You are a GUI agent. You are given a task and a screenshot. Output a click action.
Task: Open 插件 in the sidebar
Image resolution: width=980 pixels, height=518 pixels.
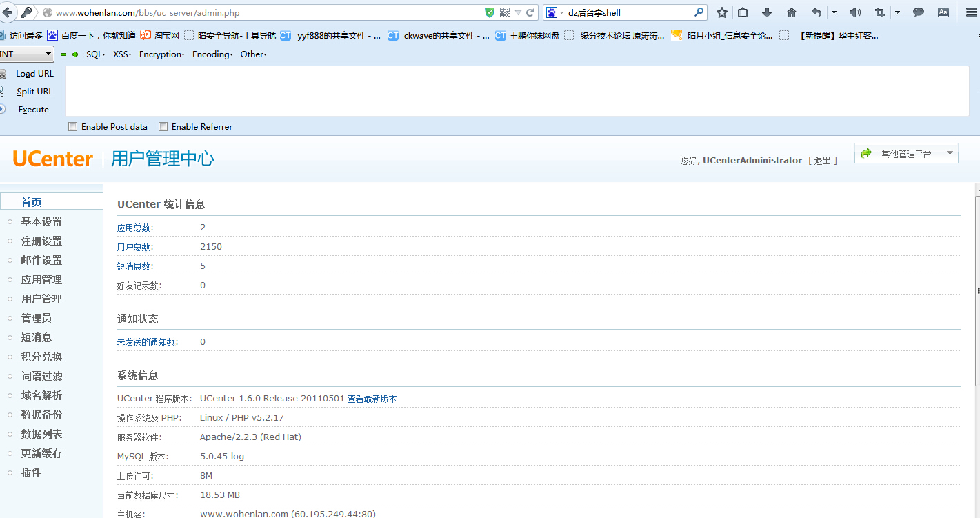pyautogui.click(x=31, y=472)
